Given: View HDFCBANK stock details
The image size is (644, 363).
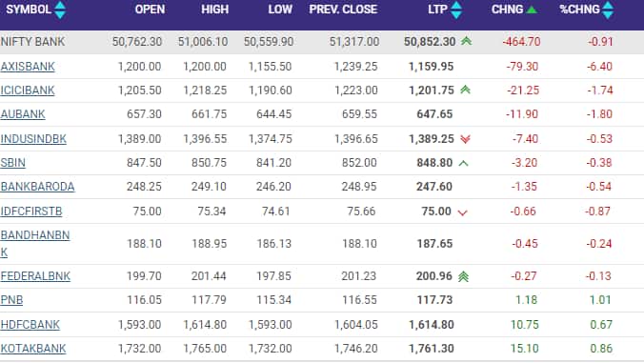Looking at the screenshot, I should pyautogui.click(x=30, y=325).
